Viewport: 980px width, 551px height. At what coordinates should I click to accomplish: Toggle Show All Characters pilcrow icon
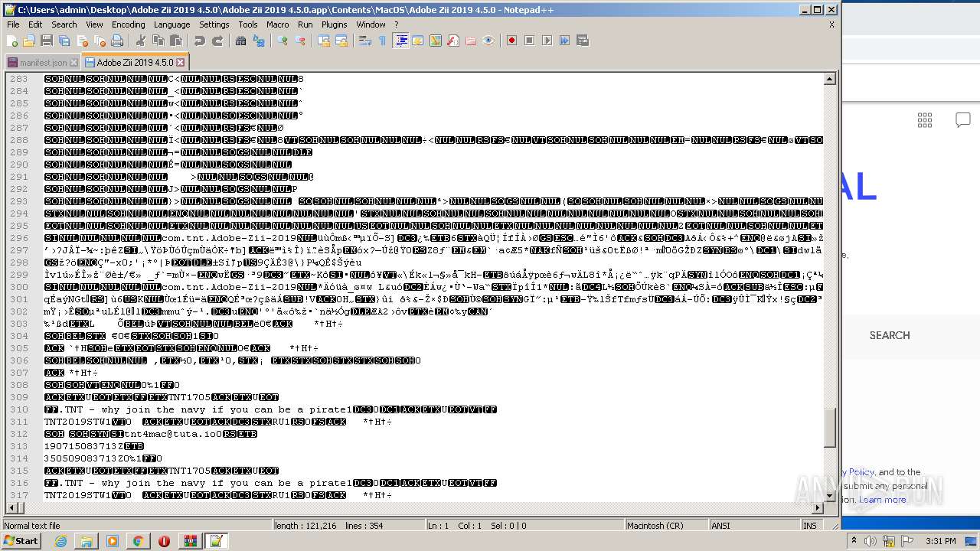[382, 41]
